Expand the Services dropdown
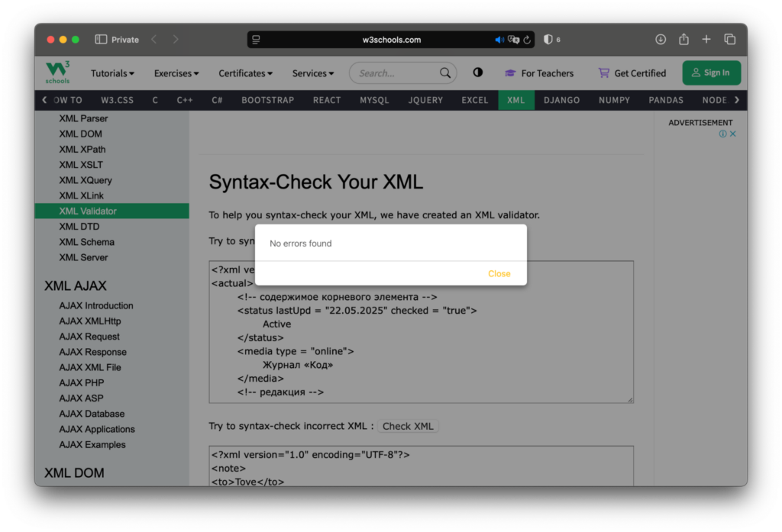This screenshot has width=782, height=532. coord(312,73)
